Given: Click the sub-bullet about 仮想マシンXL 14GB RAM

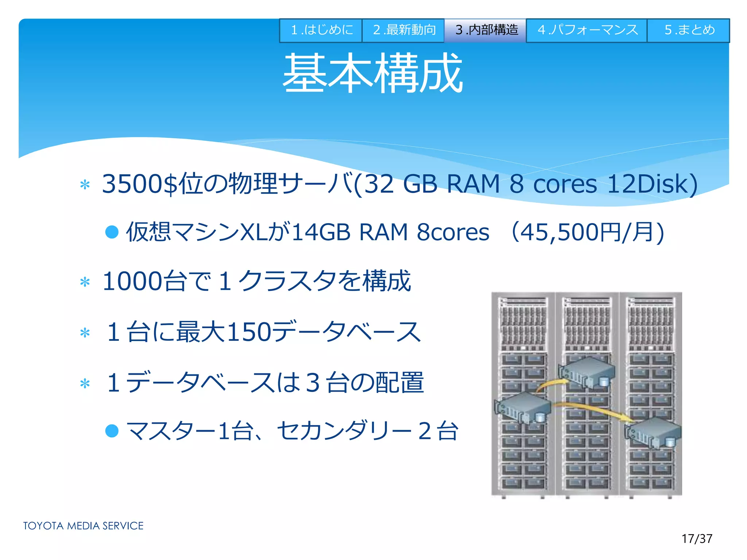Looking at the screenshot, I should coord(395,232).
